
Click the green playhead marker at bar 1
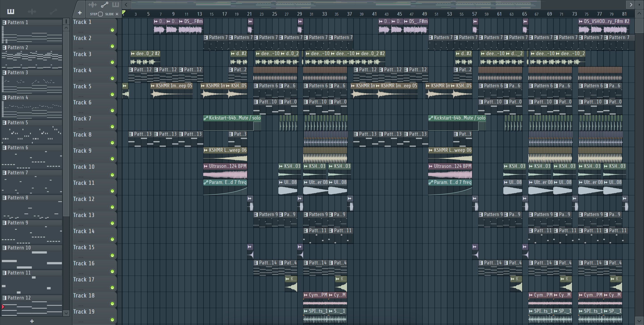[123, 12]
